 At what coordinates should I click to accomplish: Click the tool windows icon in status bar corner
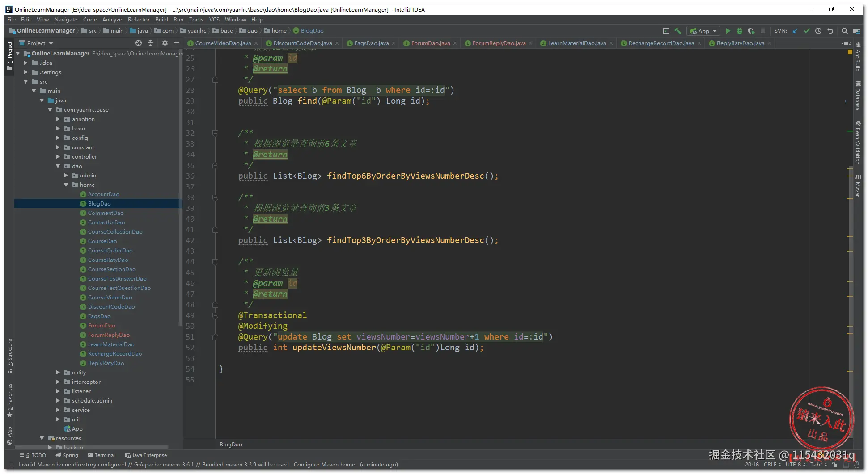click(x=12, y=465)
